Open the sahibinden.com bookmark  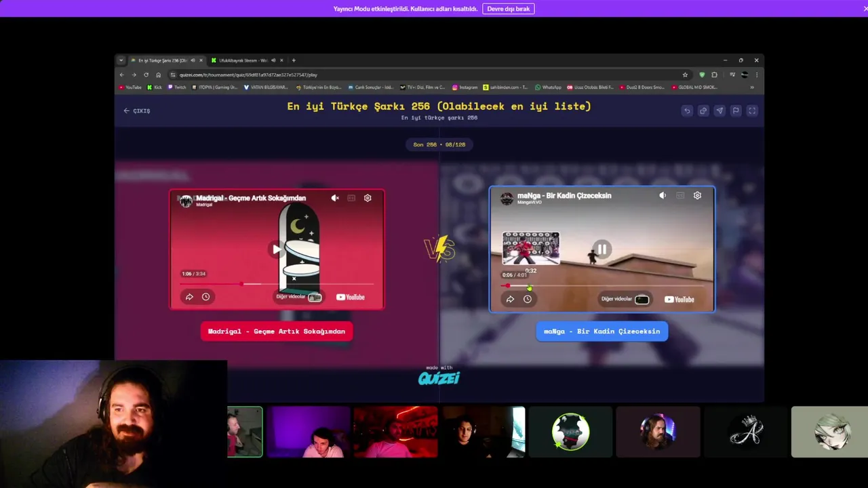tap(505, 87)
